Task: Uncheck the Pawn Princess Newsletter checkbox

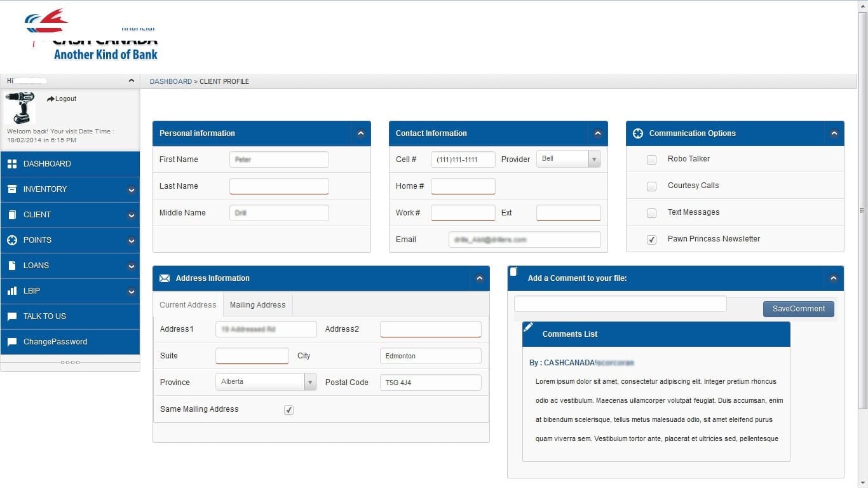Action: [x=651, y=240]
